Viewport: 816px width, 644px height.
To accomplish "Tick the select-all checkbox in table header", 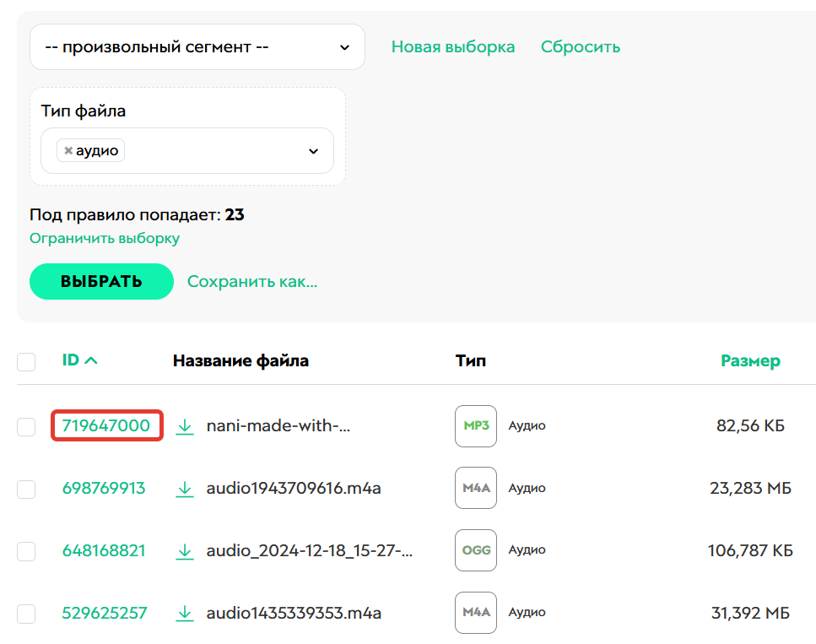I will click(x=26, y=362).
